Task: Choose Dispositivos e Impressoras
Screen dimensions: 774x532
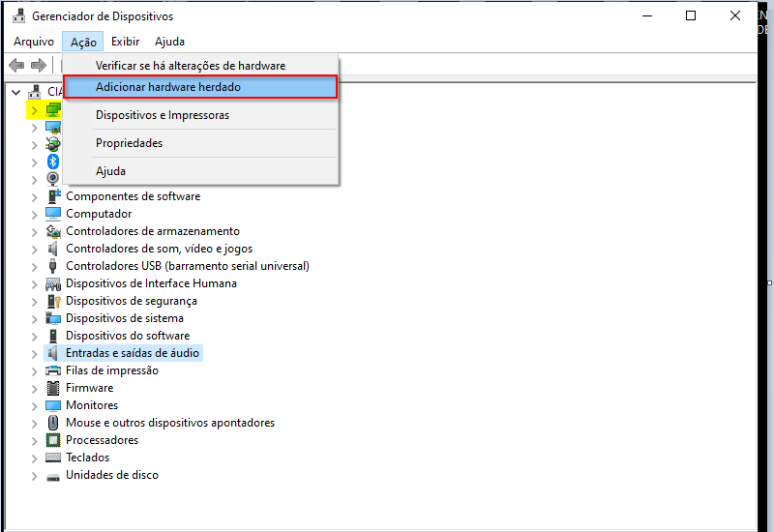Action: click(x=201, y=115)
